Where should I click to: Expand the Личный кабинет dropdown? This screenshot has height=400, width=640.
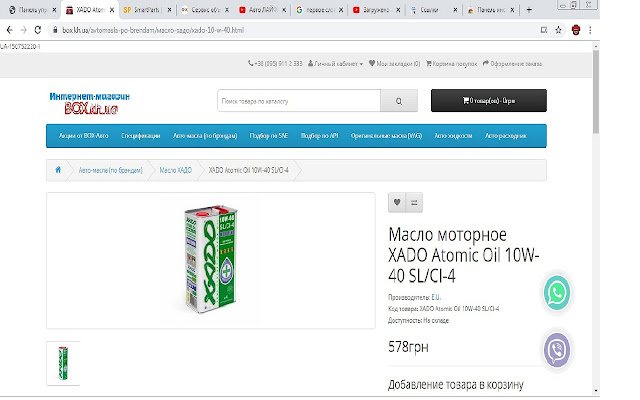pyautogui.click(x=335, y=64)
